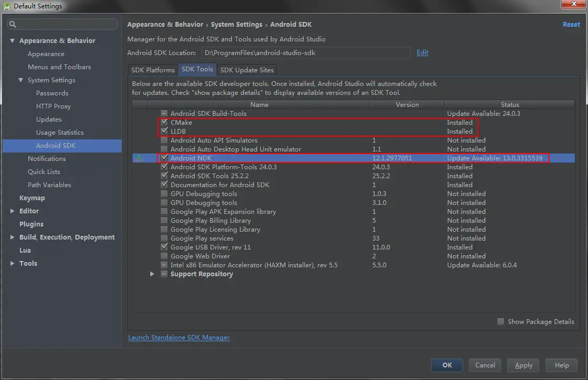The height and width of the screenshot is (380, 588).
Task: Click the Reset link
Action: point(571,25)
